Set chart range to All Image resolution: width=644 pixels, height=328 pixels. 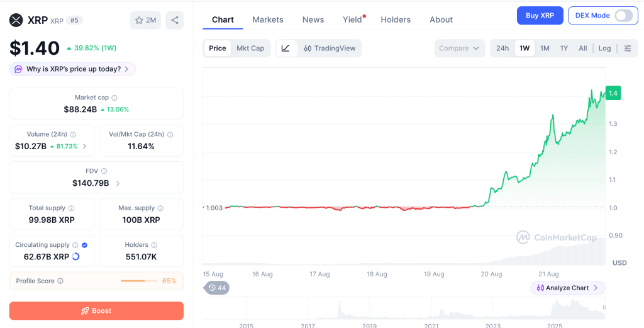pyautogui.click(x=583, y=48)
